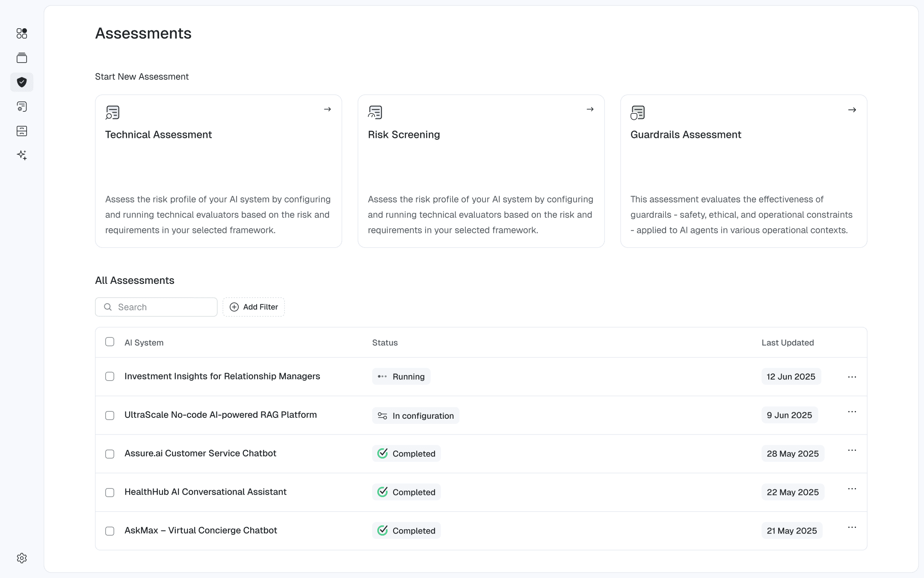Viewport: 924px width, 578px height.
Task: Click the stacked layers sidebar icon
Action: click(x=22, y=58)
